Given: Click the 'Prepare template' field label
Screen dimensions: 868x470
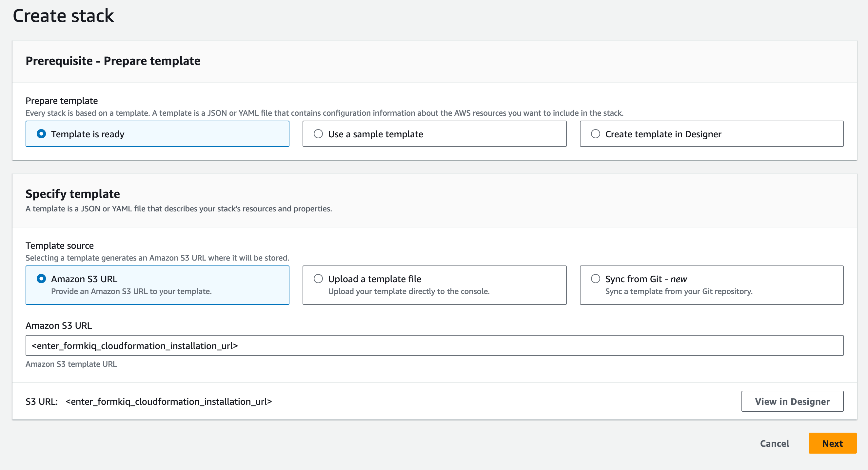Looking at the screenshot, I should [x=62, y=101].
